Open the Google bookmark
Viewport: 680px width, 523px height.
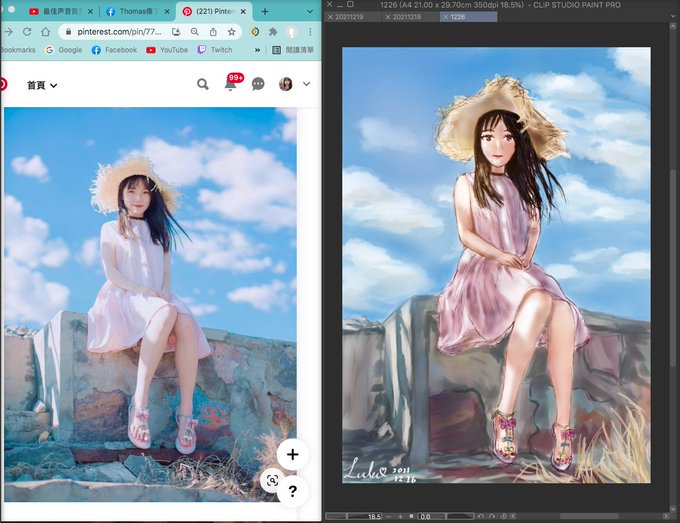[64, 50]
